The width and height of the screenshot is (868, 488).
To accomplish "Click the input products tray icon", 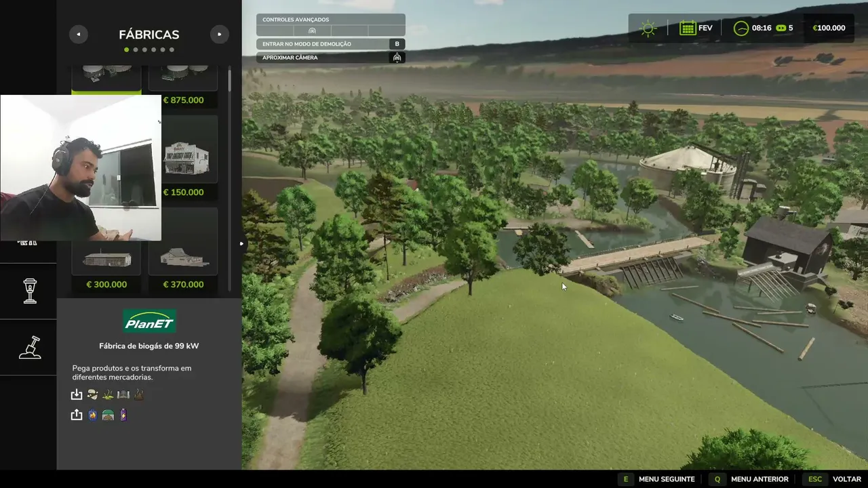I will tap(77, 394).
